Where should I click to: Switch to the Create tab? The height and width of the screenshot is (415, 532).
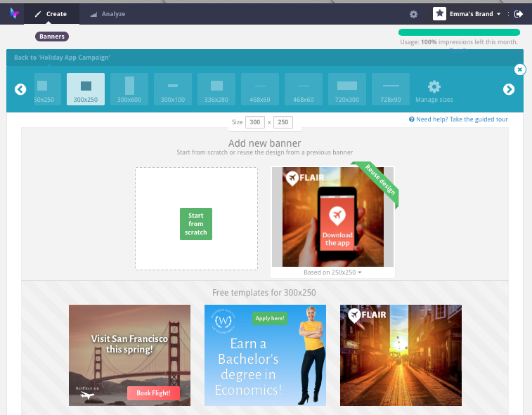51,13
